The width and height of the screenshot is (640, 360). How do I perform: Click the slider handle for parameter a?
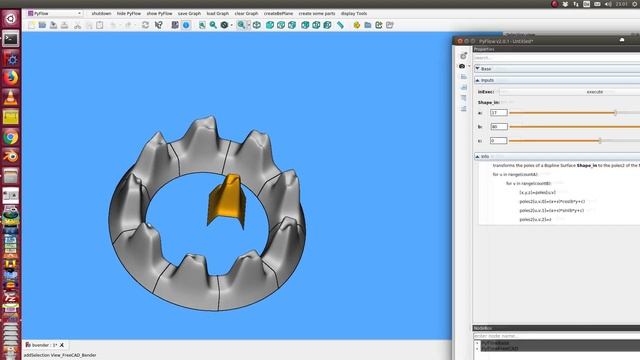616,113
